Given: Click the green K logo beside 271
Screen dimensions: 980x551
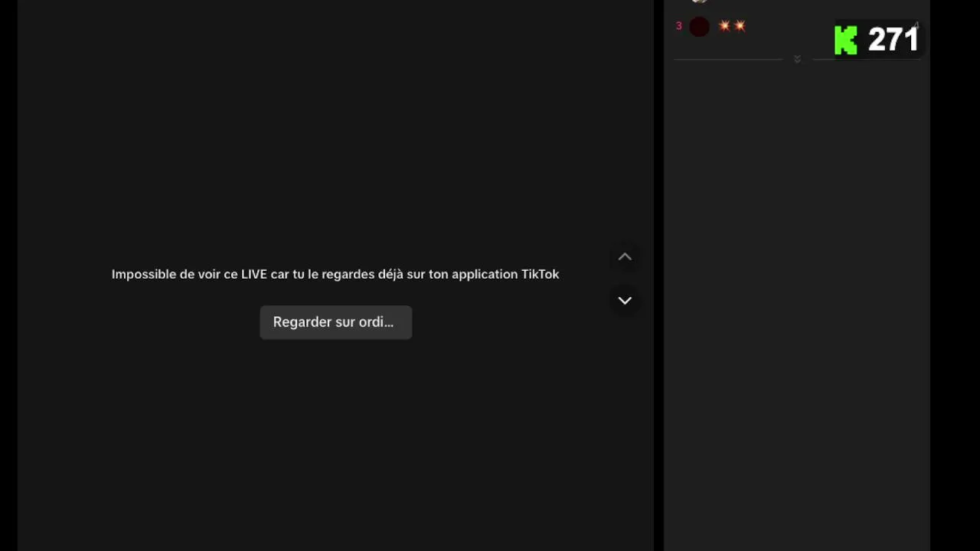Looking at the screenshot, I should tap(846, 41).
